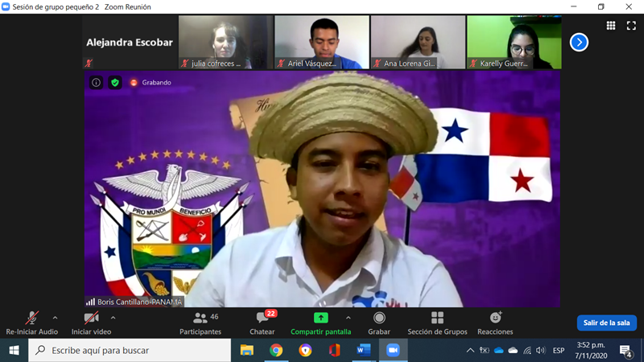The height and width of the screenshot is (362, 644).
Task: Expand share options arrow beside Compartir pantalla
Action: [349, 318]
